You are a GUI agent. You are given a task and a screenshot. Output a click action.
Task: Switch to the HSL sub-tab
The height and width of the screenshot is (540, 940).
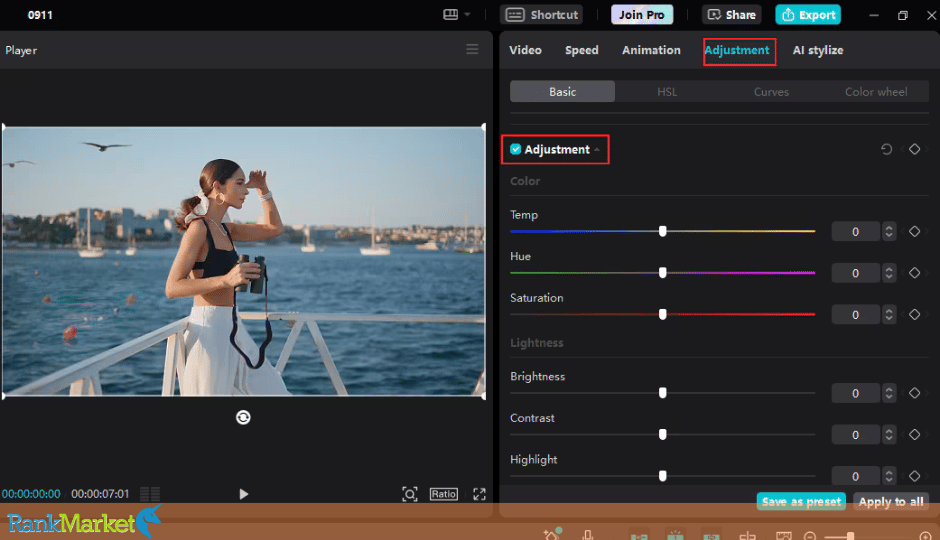[667, 92]
